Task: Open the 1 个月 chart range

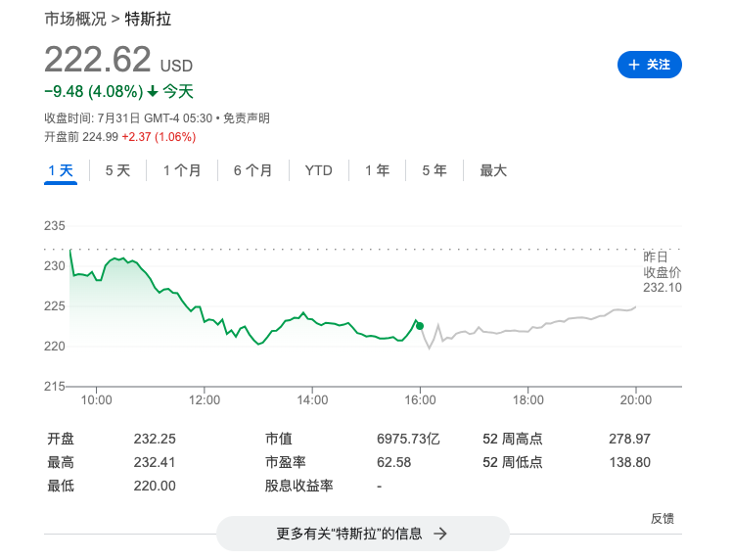Action: click(182, 170)
